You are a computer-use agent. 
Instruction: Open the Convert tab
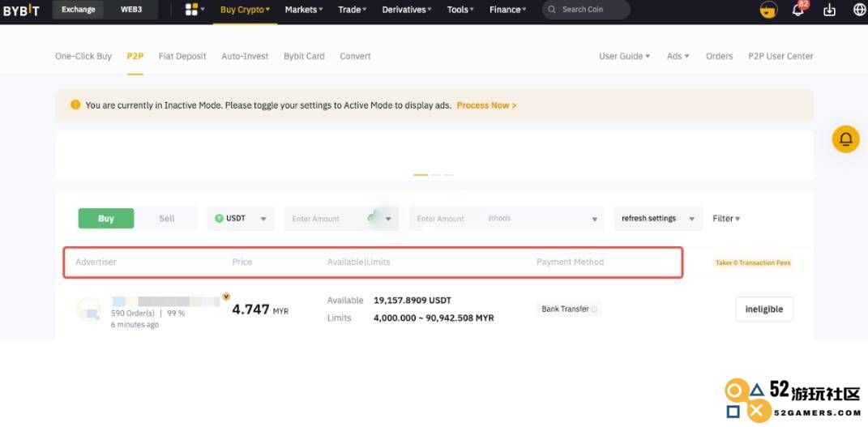pyautogui.click(x=355, y=56)
